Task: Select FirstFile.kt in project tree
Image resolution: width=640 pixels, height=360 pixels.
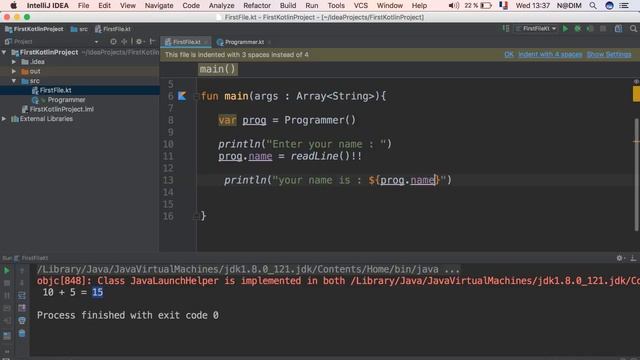Action: [56, 90]
